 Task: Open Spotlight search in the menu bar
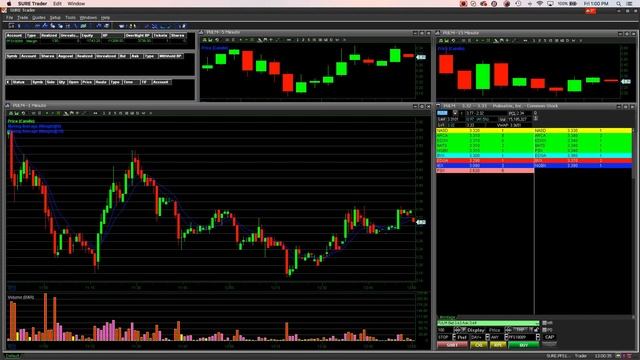coord(619,4)
